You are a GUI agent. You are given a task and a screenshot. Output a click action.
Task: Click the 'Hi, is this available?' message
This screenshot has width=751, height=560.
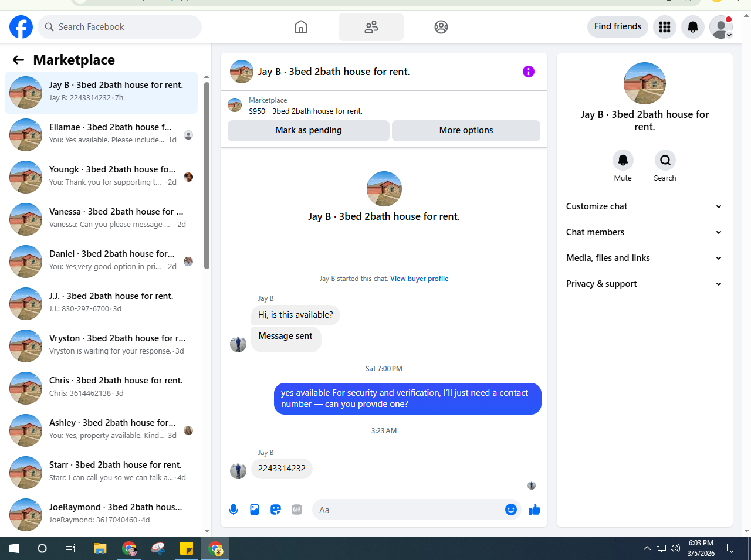296,315
